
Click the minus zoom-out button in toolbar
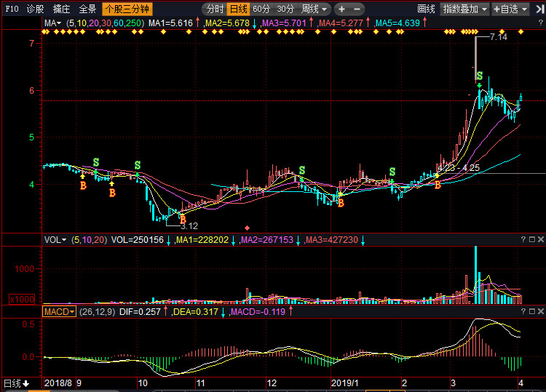pos(359,9)
